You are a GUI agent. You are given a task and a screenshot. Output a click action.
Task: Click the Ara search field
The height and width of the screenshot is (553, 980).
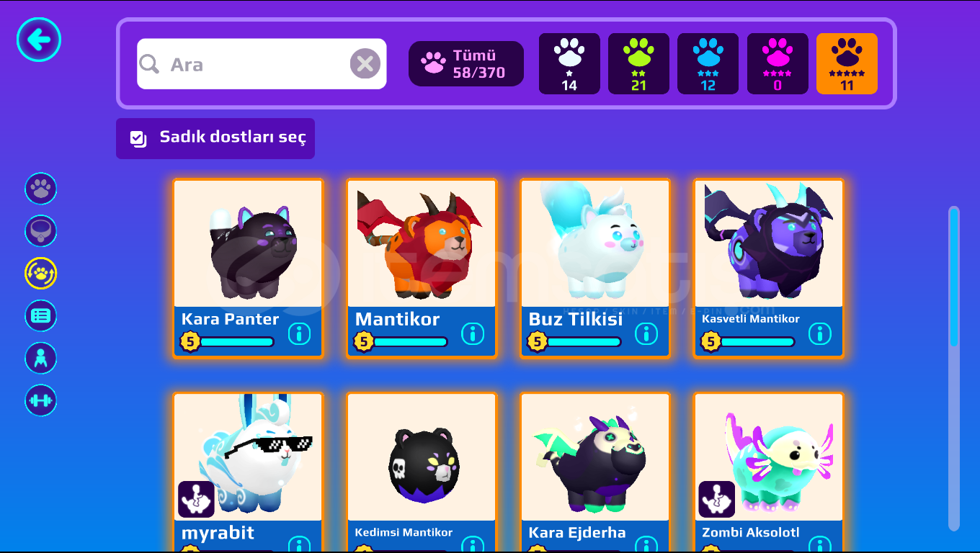262,64
